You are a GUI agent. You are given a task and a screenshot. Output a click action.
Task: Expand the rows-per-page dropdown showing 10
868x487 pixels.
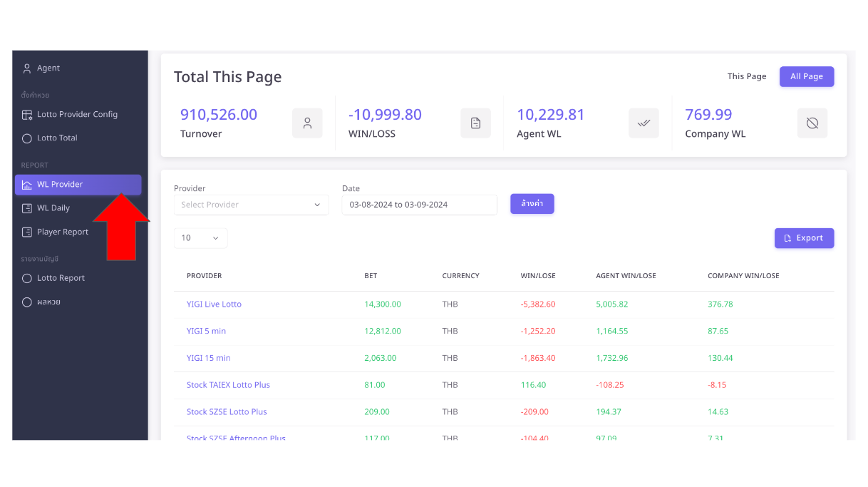point(200,238)
